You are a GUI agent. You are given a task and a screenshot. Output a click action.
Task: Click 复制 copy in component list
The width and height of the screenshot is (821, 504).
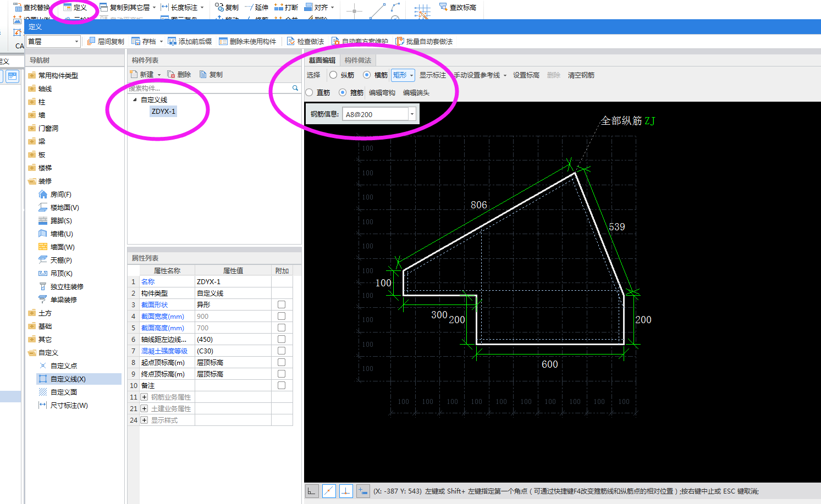click(x=211, y=74)
